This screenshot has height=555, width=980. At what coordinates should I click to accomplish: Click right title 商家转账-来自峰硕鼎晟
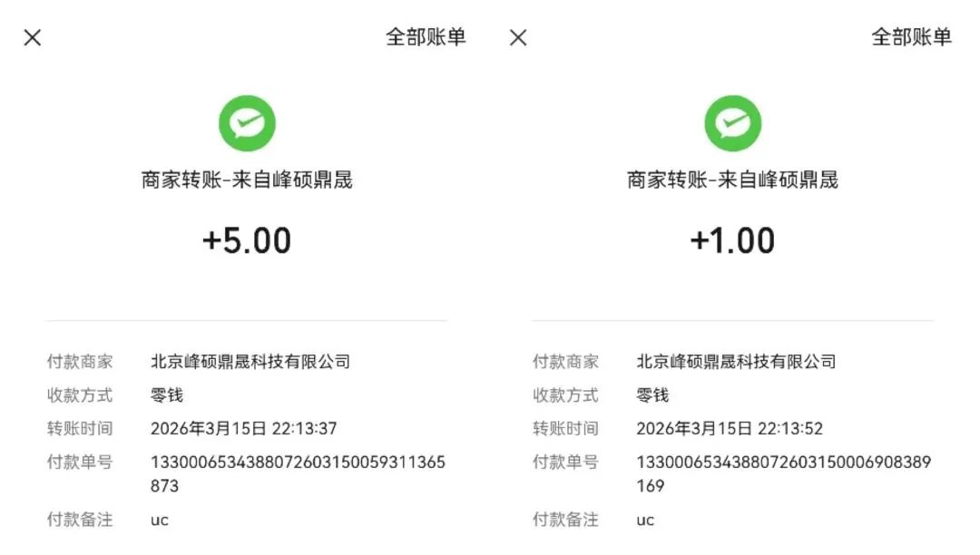(732, 180)
